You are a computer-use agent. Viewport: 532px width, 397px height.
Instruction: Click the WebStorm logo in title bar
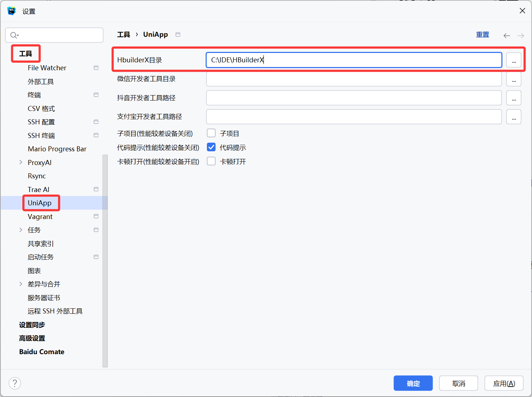12,11
